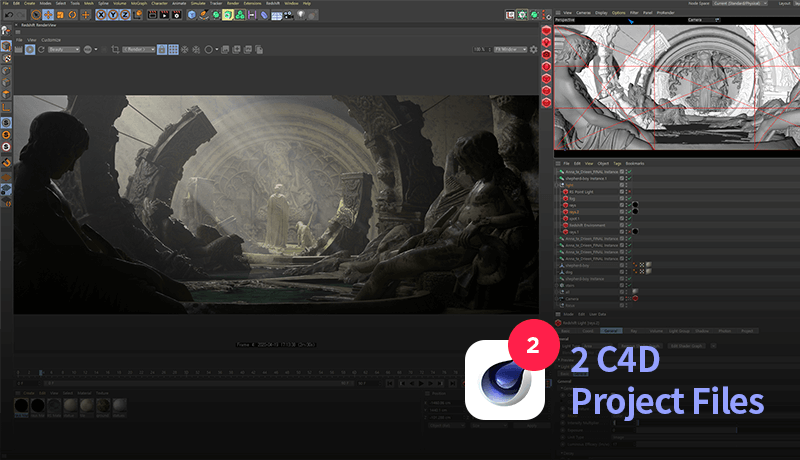Open the MoGraph menu
The height and width of the screenshot is (460, 800).
(139, 3)
